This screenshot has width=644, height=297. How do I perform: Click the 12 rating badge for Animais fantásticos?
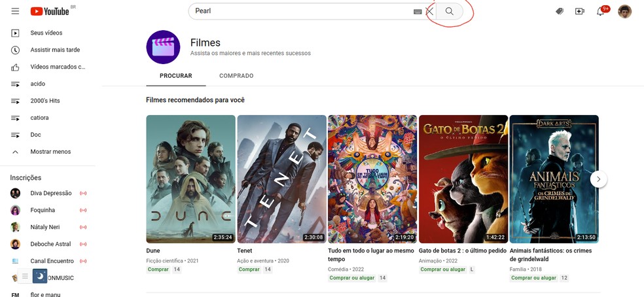pos(564,278)
